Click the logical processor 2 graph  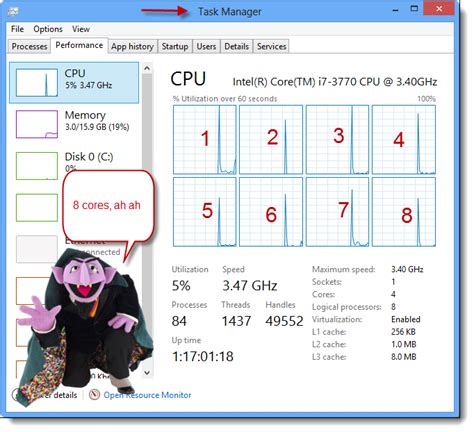(x=271, y=140)
